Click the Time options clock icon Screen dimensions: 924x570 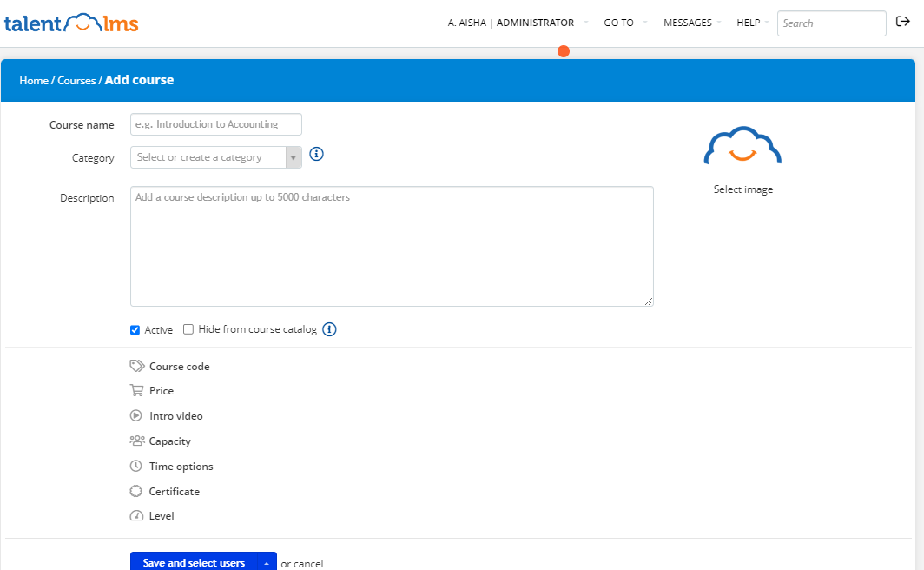136,467
